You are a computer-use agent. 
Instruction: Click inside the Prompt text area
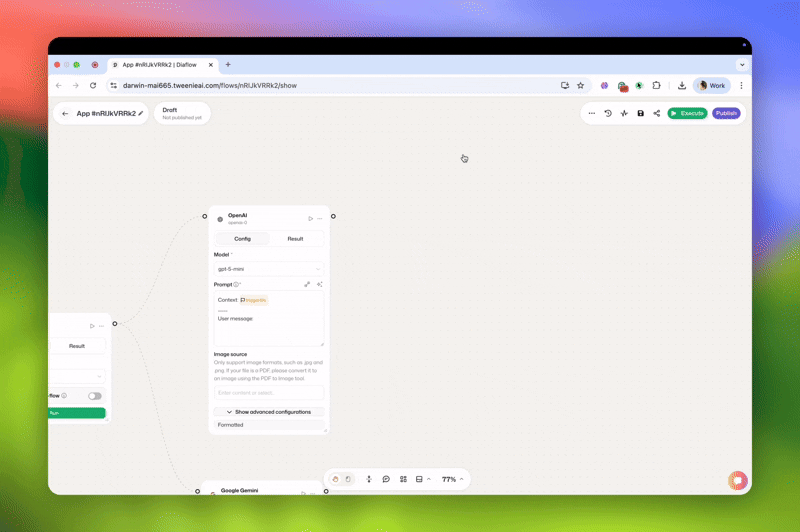pyautogui.click(x=269, y=319)
